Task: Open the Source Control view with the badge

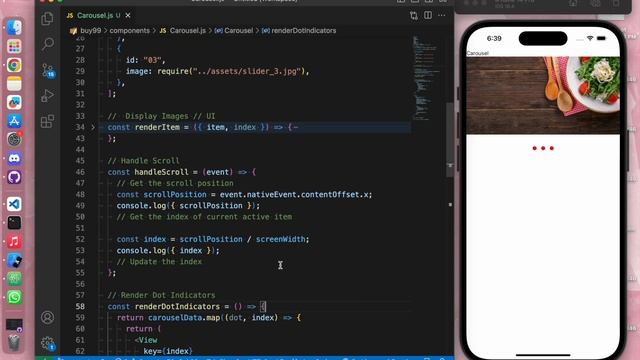Action: click(x=48, y=70)
